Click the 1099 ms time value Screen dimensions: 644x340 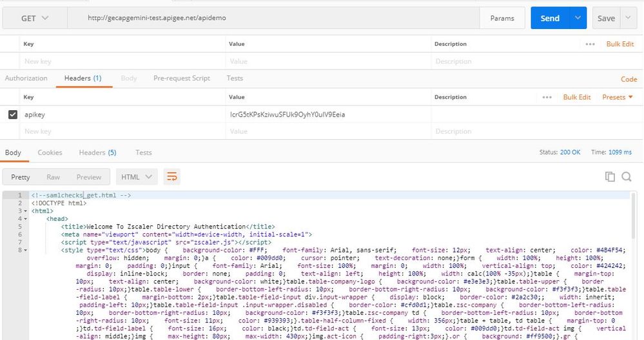click(620, 152)
